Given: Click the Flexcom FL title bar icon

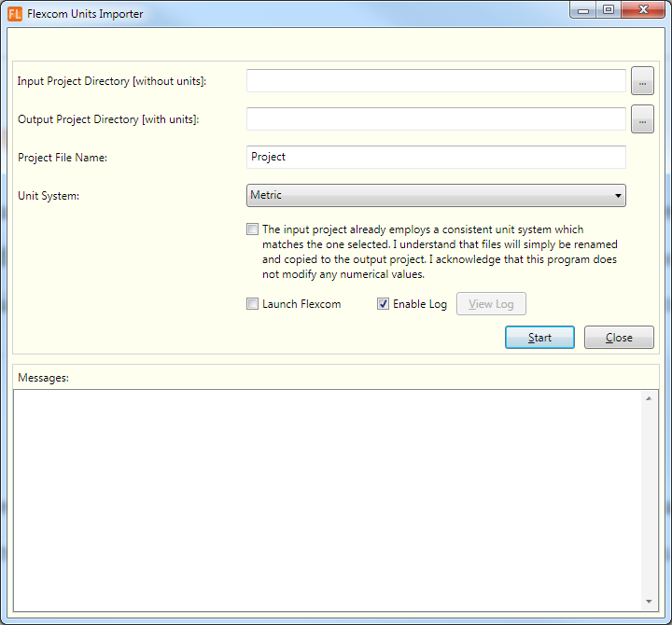Looking at the screenshot, I should (x=15, y=14).
